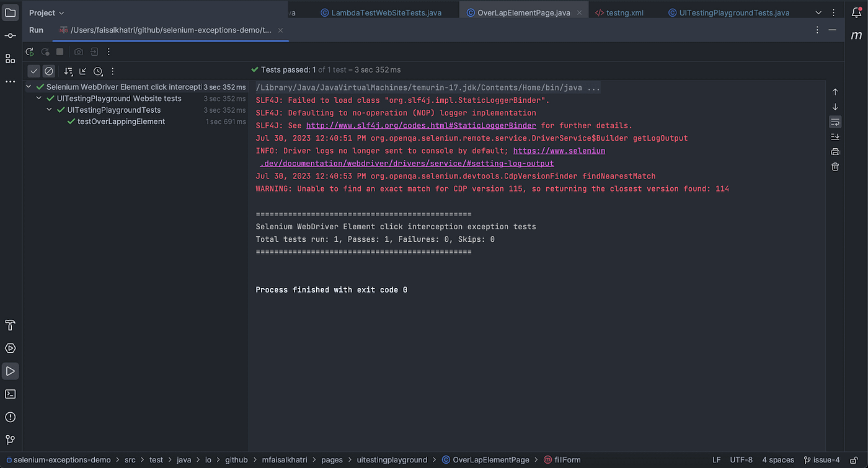868x468 pixels.
Task: Print console output using the printer icon
Action: (x=835, y=151)
